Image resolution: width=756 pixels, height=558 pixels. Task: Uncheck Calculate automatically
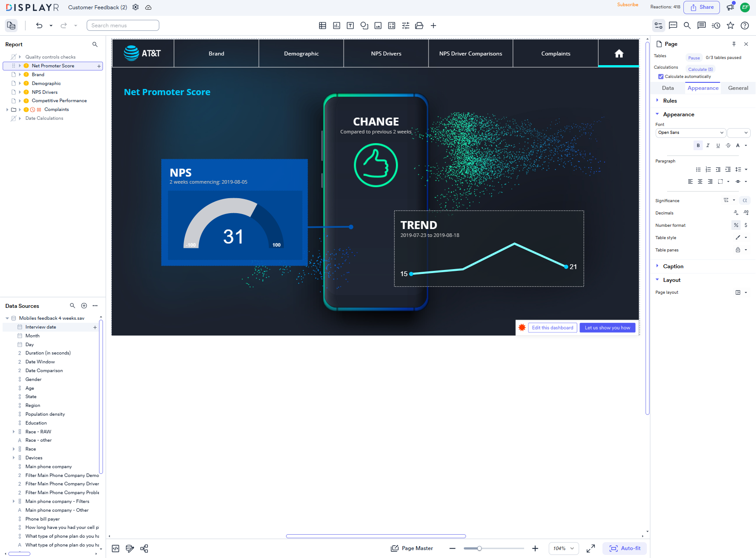(x=661, y=77)
